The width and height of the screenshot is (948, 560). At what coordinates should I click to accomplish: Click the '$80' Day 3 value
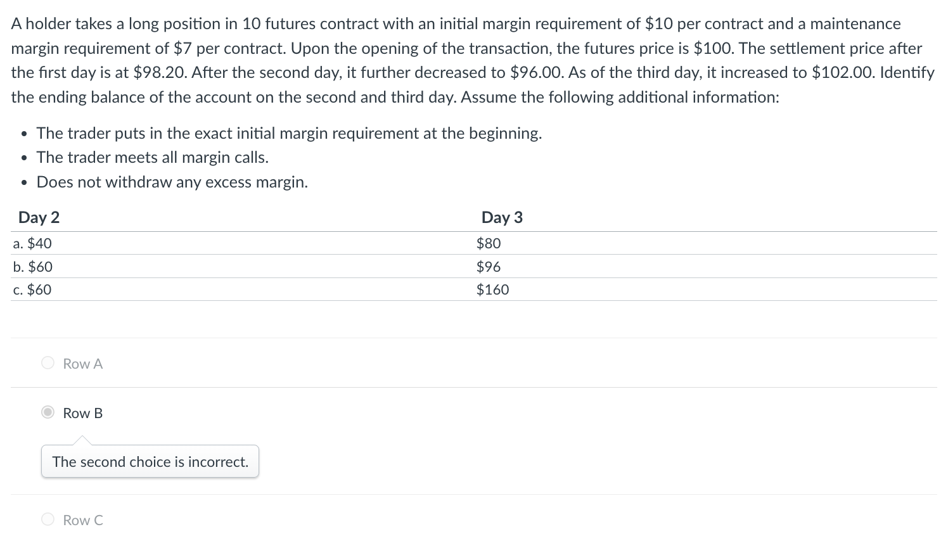(x=489, y=243)
